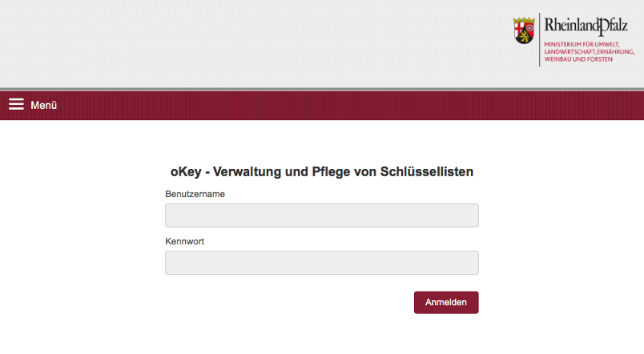Select the 'Ministerium für Umwelt' text line
Image resolution: width=644 pixels, height=354 pixels.
click(583, 45)
